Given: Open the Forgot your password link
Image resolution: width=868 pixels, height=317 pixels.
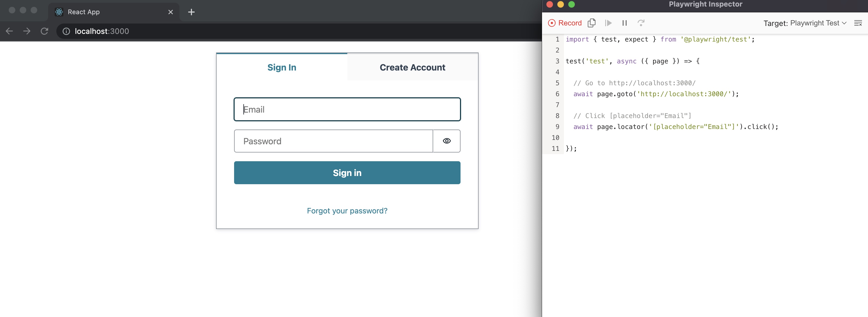Looking at the screenshot, I should (347, 210).
